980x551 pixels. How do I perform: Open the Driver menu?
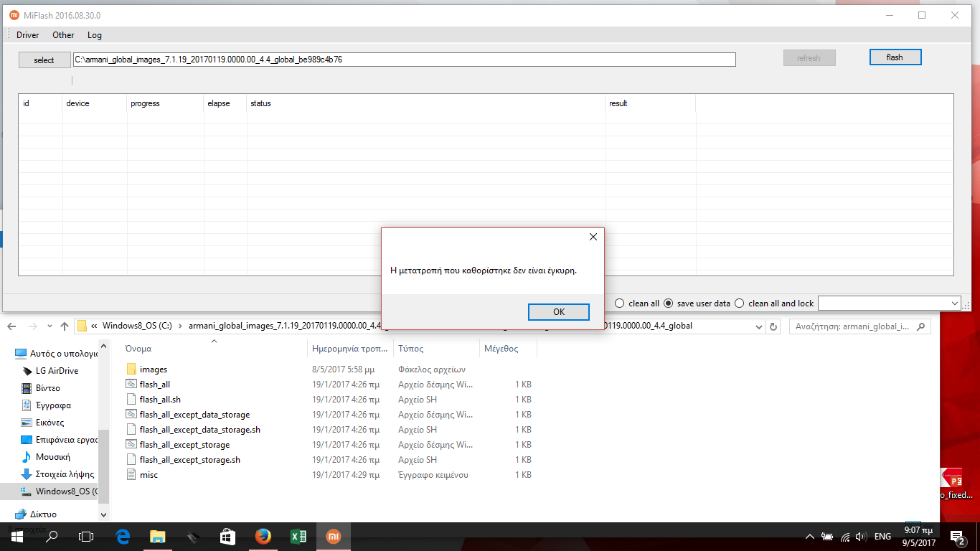tap(28, 35)
